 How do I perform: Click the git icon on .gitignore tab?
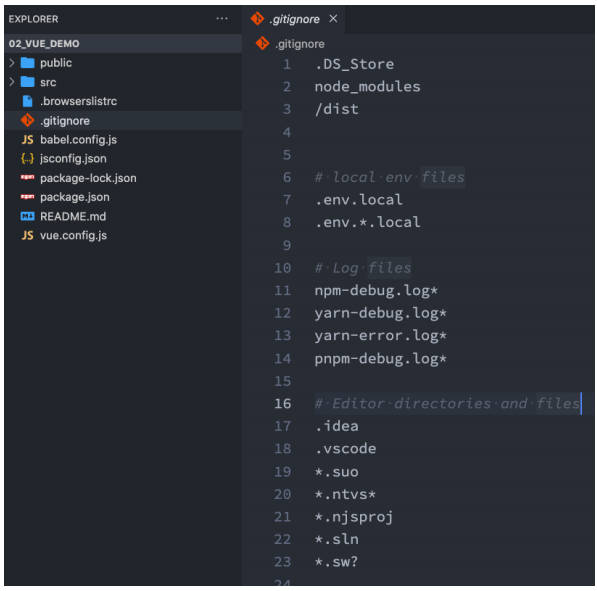[257, 19]
